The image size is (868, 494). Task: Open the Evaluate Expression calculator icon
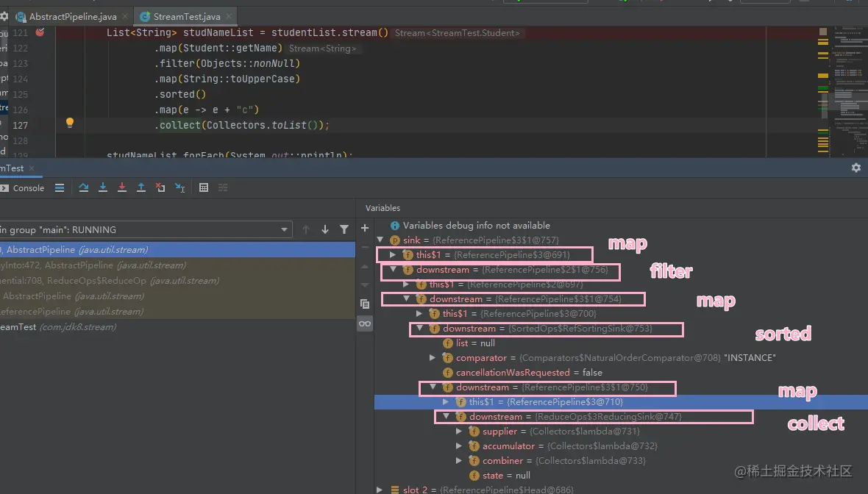point(204,187)
